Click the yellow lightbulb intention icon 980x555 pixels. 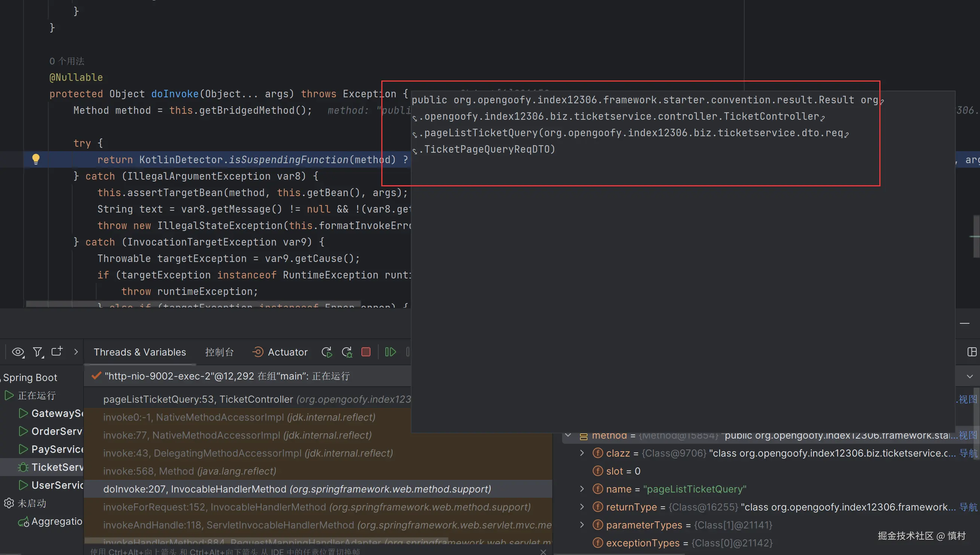click(36, 159)
